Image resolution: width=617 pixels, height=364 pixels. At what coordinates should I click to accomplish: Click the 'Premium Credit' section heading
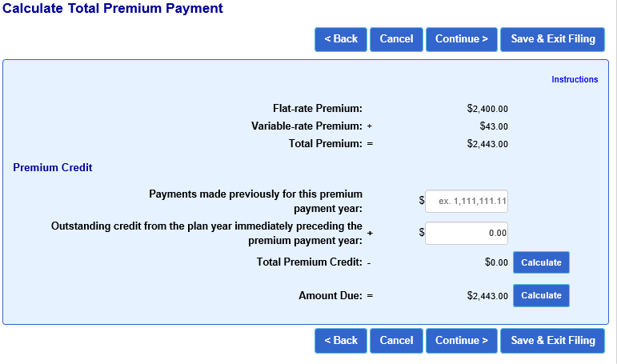click(53, 168)
